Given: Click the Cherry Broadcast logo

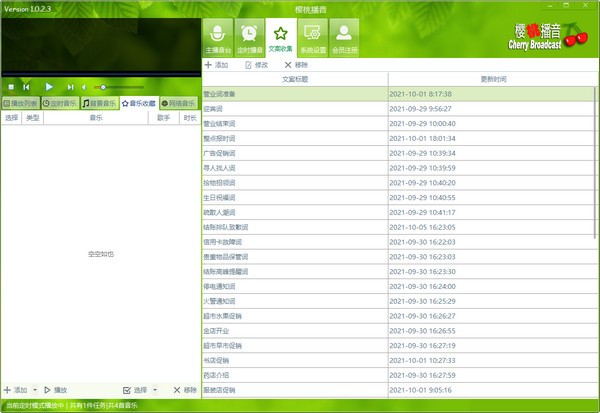Looking at the screenshot, I should (548, 36).
